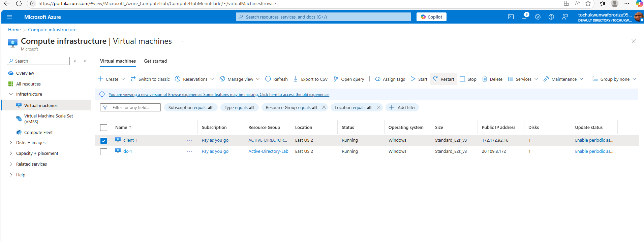Image resolution: width=644 pixels, height=241 pixels.
Task: Switch to the Get started tab
Action: [x=155, y=61]
